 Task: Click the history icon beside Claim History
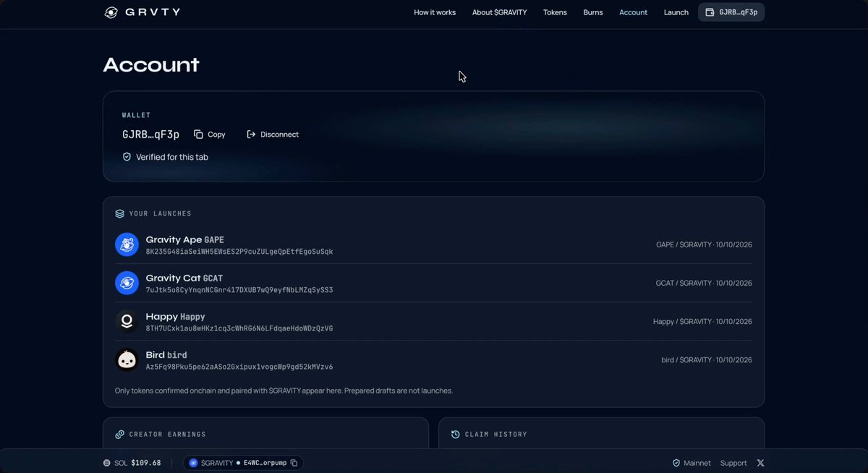pos(456,435)
